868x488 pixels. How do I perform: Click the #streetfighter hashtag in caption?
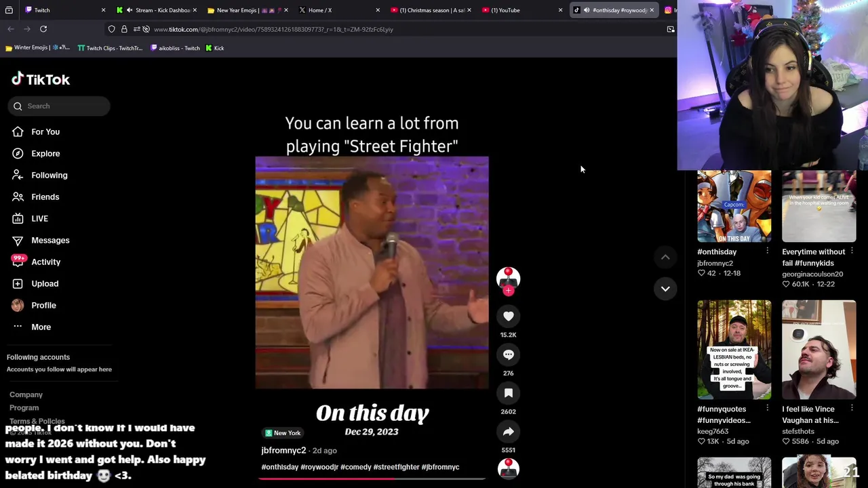point(395,467)
